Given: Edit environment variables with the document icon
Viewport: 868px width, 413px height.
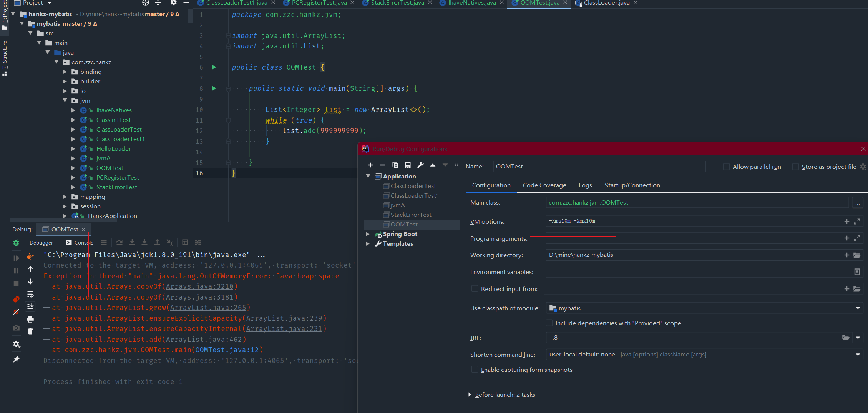Looking at the screenshot, I should pyautogui.click(x=857, y=272).
